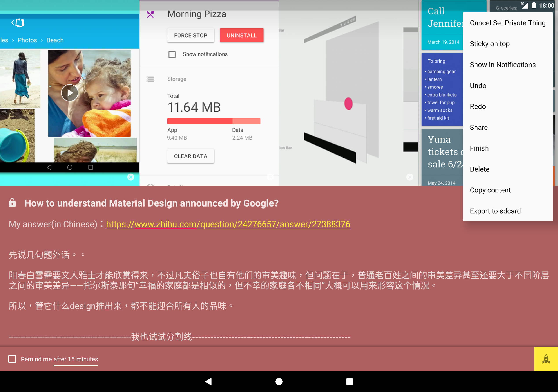Open recent apps with square button
This screenshot has height=392, width=558.
point(349,381)
